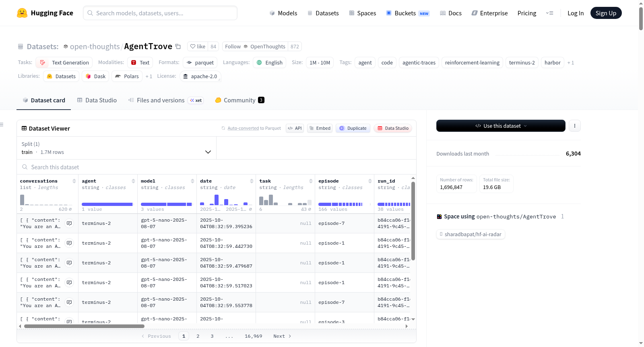Click the Hugging Face logo icon
This screenshot has width=644, height=347.
[22, 13]
